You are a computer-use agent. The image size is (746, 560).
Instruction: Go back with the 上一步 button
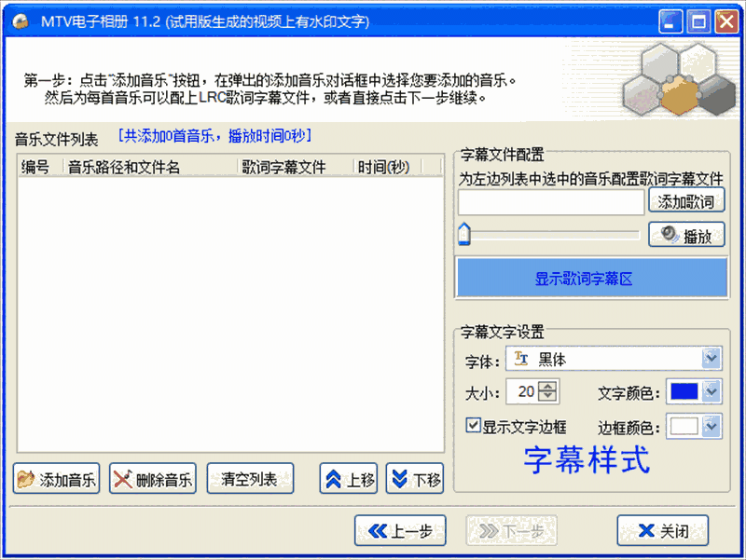pyautogui.click(x=400, y=530)
